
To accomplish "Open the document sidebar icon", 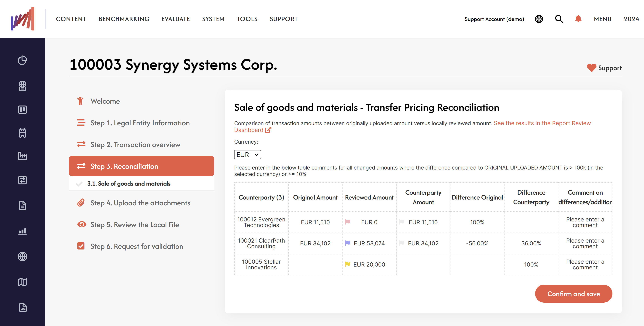I will point(22,206).
